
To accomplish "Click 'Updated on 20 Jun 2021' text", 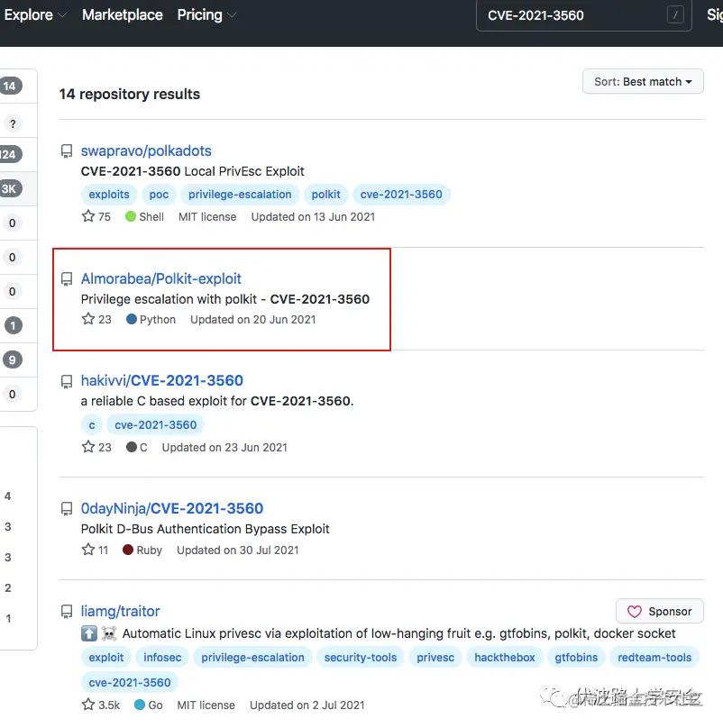I will [x=252, y=320].
